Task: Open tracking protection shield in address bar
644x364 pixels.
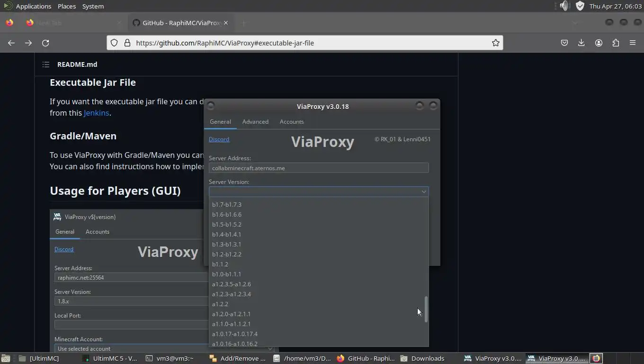Action: click(x=114, y=43)
